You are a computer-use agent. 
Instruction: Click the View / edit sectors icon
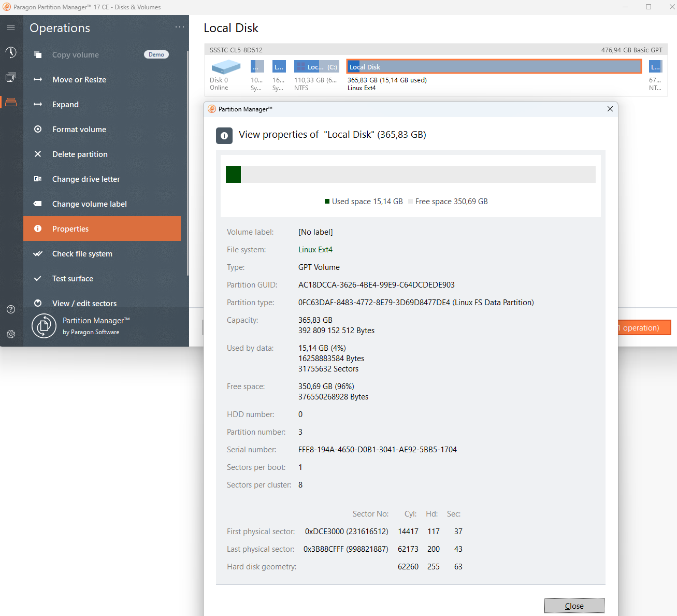coord(38,303)
